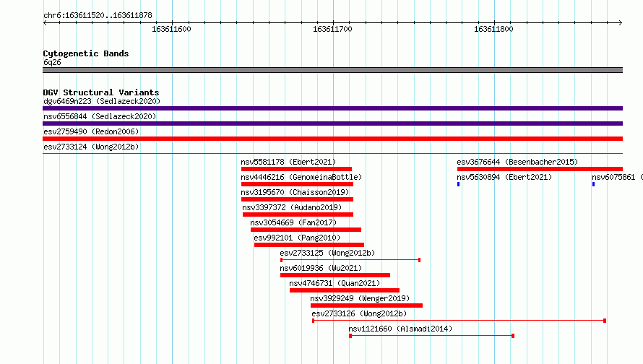This screenshot has width=643, height=364.
Task: Click the thick red bar of esv2759490
Action: pos(332,139)
